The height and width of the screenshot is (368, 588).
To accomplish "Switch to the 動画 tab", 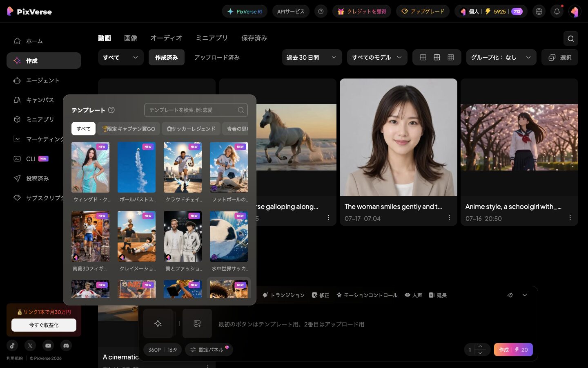I will 105,38.
